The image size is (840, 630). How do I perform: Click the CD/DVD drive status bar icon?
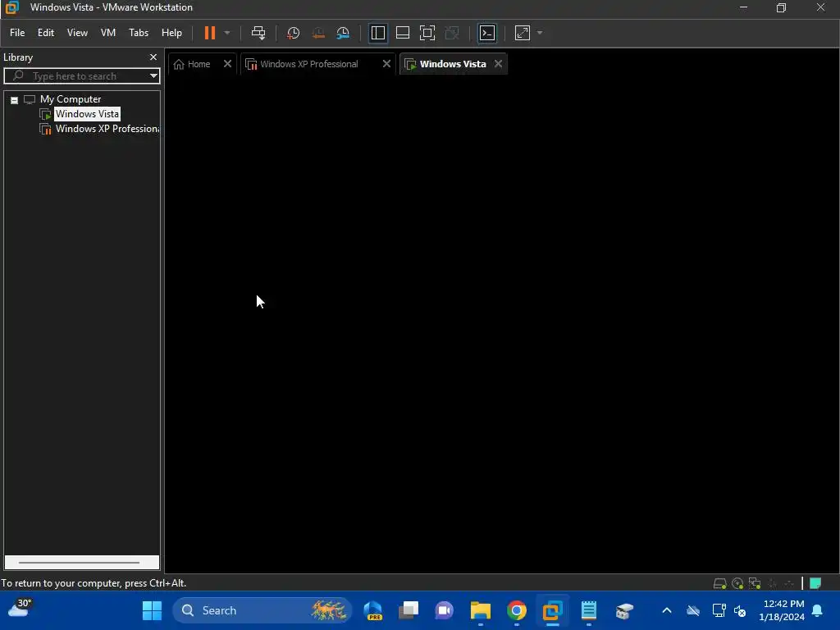tap(737, 583)
